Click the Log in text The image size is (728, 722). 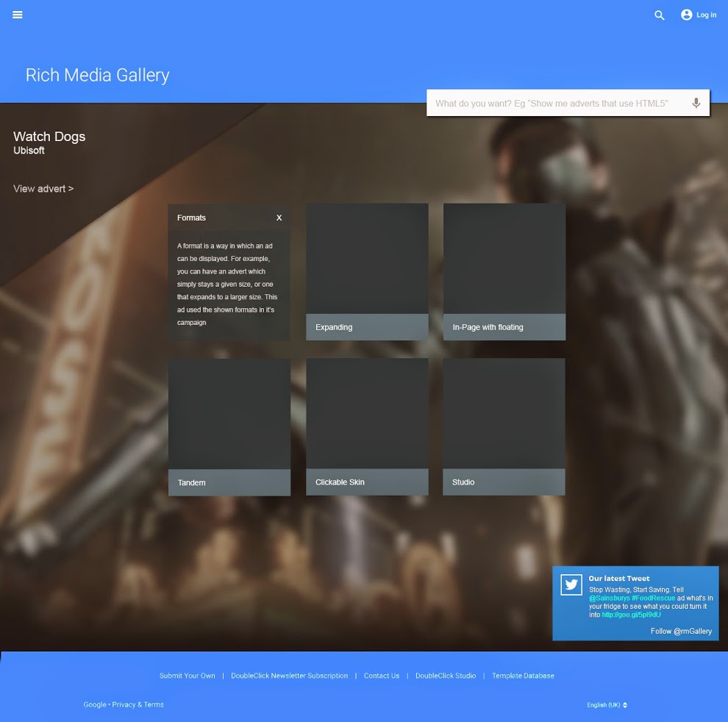point(706,15)
